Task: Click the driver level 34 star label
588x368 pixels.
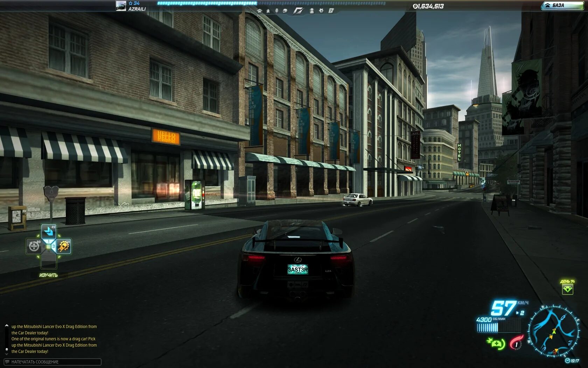Action: [x=134, y=3]
